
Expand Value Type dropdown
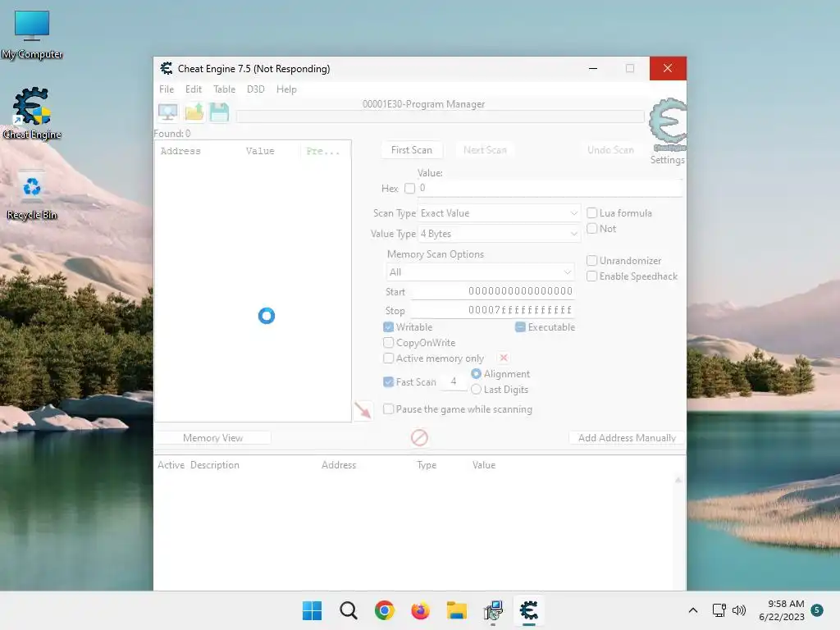point(499,234)
